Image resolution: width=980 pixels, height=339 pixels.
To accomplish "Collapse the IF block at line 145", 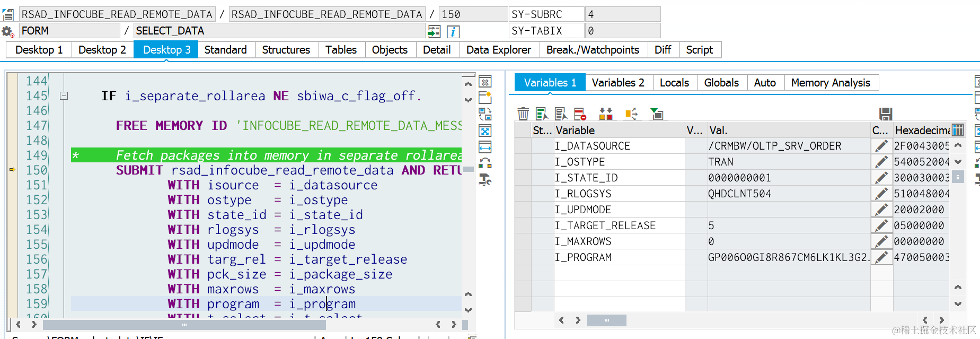I will point(64,96).
